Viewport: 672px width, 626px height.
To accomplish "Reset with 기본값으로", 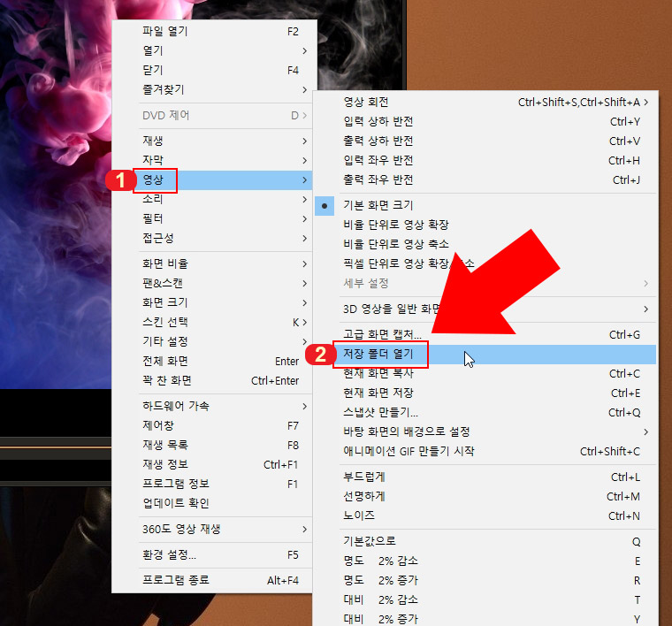I will coord(485,542).
